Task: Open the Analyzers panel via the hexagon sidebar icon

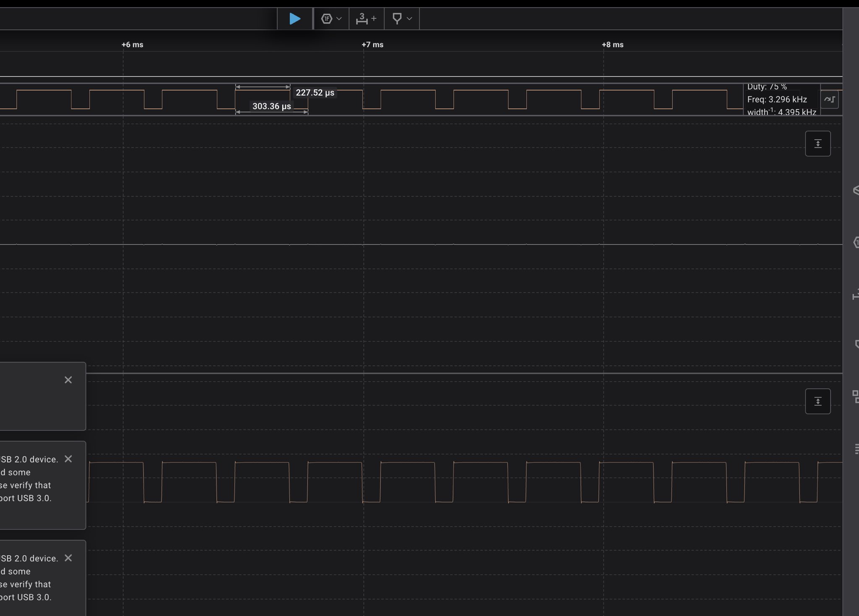Action: [856, 241]
